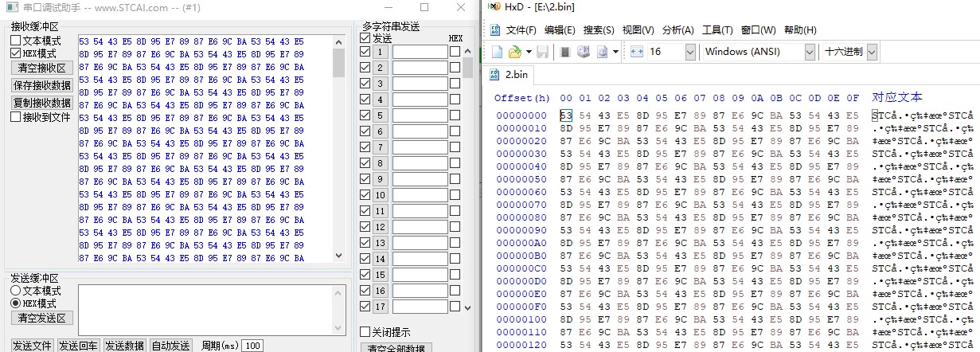Click the Open disk image icon in HxD
Screen dimensions: 980x352
602,52
